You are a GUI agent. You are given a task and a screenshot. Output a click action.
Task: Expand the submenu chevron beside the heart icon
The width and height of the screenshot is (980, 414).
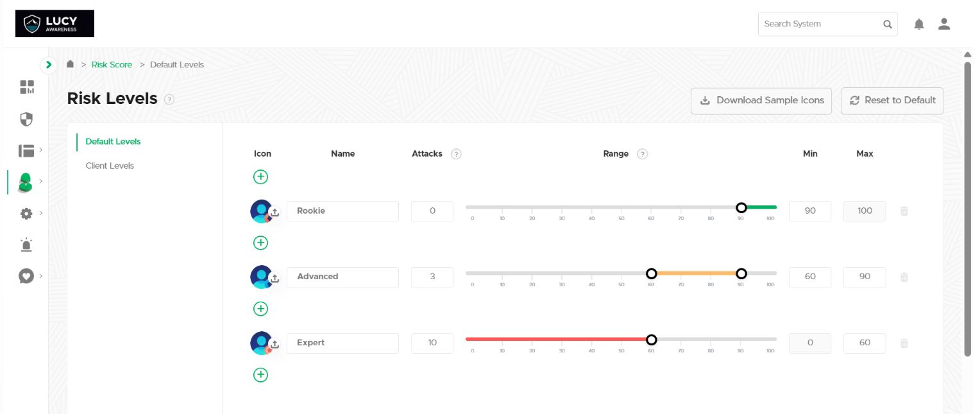click(x=41, y=275)
